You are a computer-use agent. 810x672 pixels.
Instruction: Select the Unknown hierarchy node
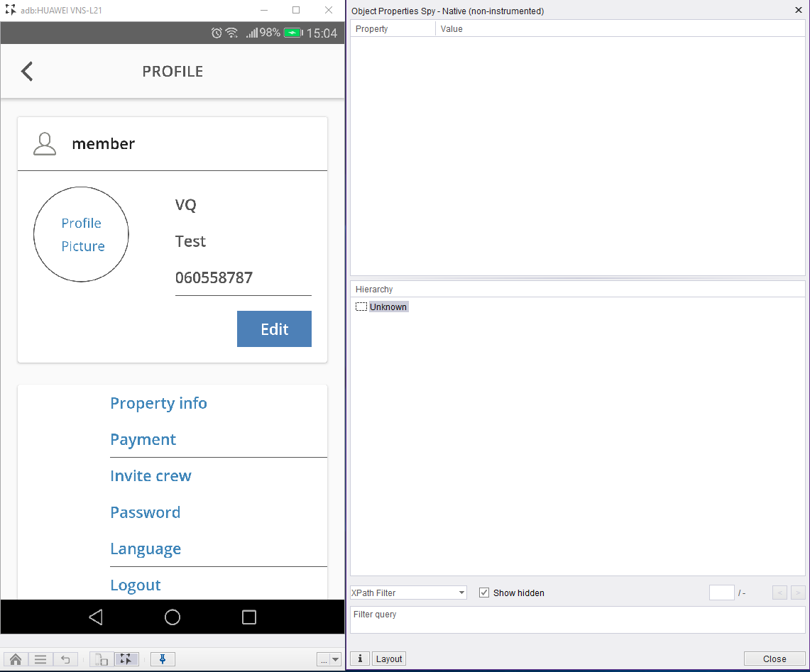pyautogui.click(x=388, y=307)
